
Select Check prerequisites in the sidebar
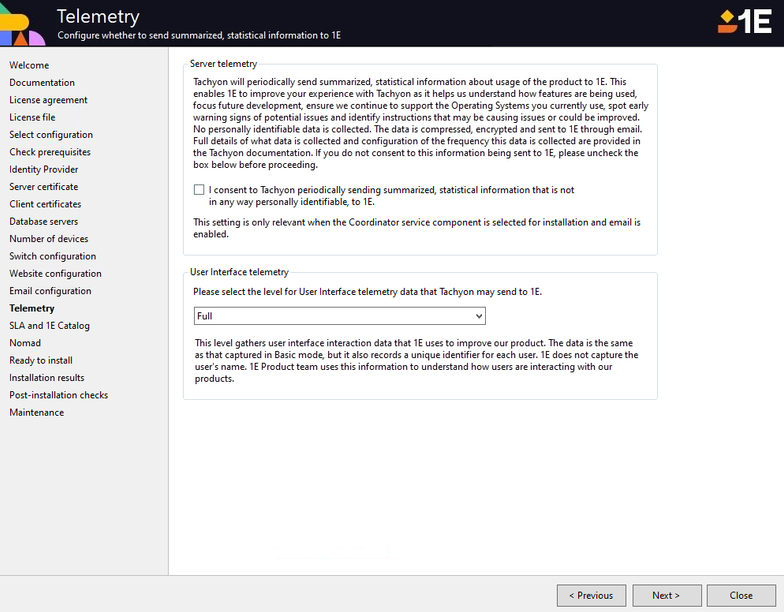pyautogui.click(x=50, y=152)
